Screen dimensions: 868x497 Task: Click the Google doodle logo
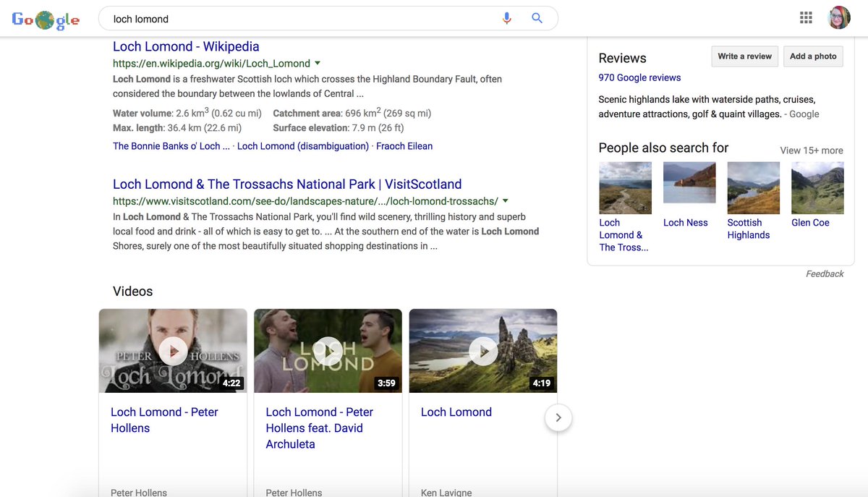click(46, 20)
